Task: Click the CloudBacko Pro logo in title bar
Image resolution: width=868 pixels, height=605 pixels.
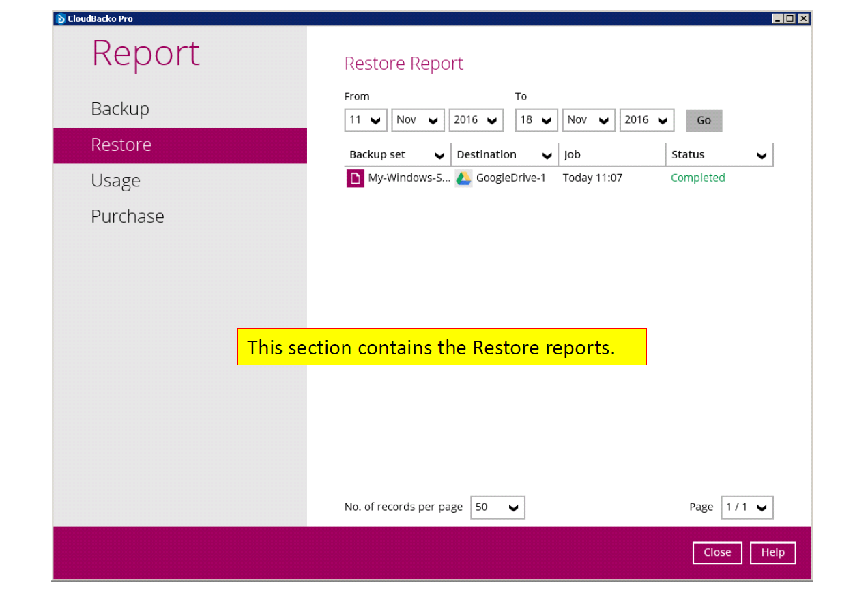Action: point(61,18)
